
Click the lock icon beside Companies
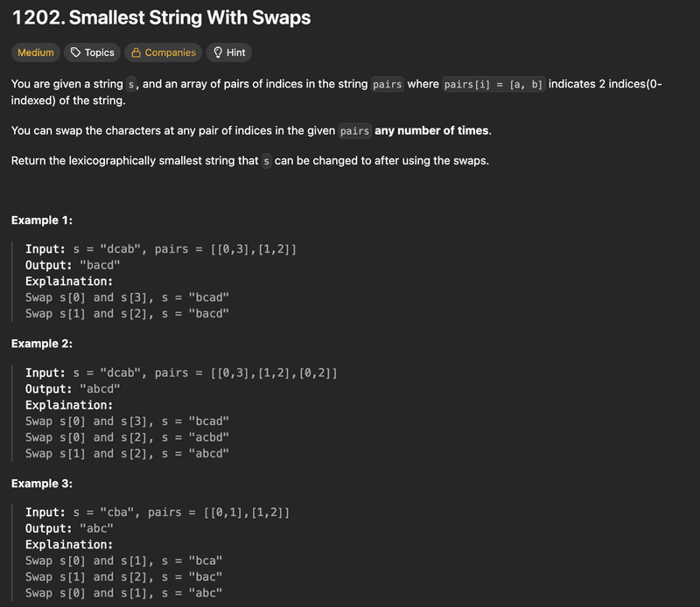tap(136, 52)
